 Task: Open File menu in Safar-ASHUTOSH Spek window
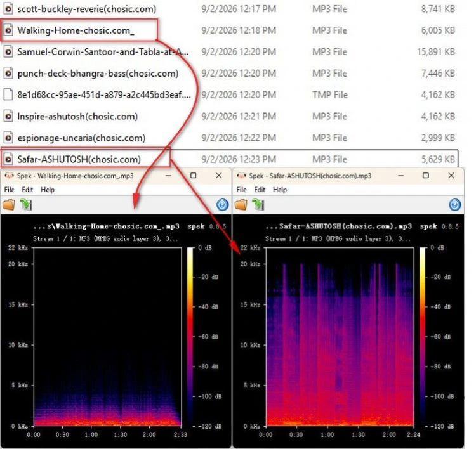[x=241, y=190]
